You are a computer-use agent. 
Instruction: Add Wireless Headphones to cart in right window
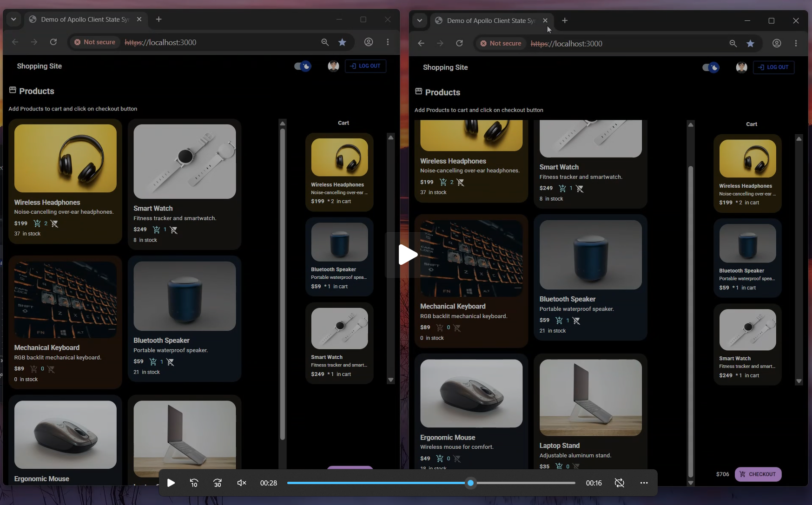[x=443, y=182]
